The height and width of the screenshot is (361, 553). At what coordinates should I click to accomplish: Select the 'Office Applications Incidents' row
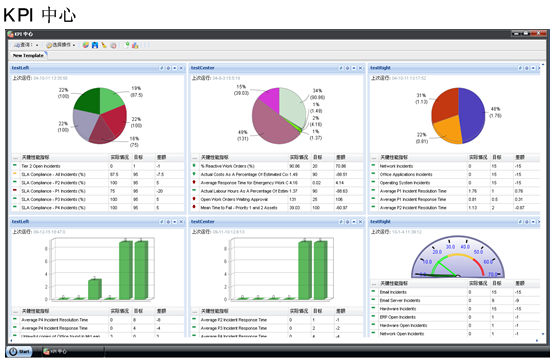tap(455, 175)
